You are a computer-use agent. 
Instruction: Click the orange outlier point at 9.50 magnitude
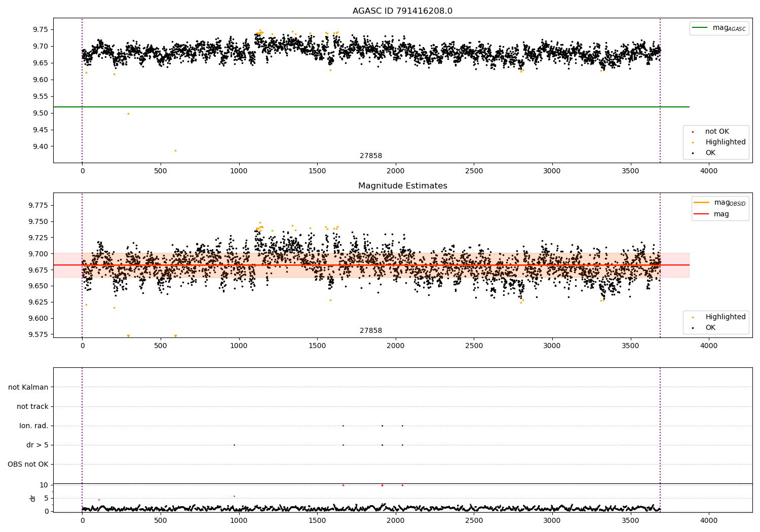tap(128, 113)
